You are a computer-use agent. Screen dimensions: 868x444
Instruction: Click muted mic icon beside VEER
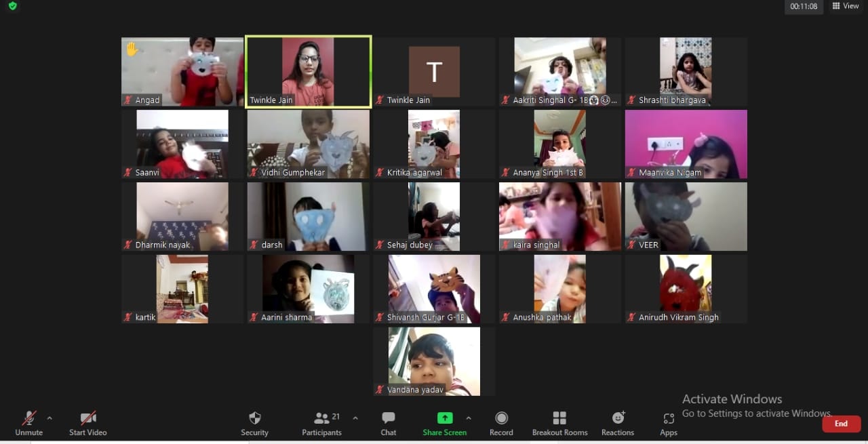(x=632, y=245)
